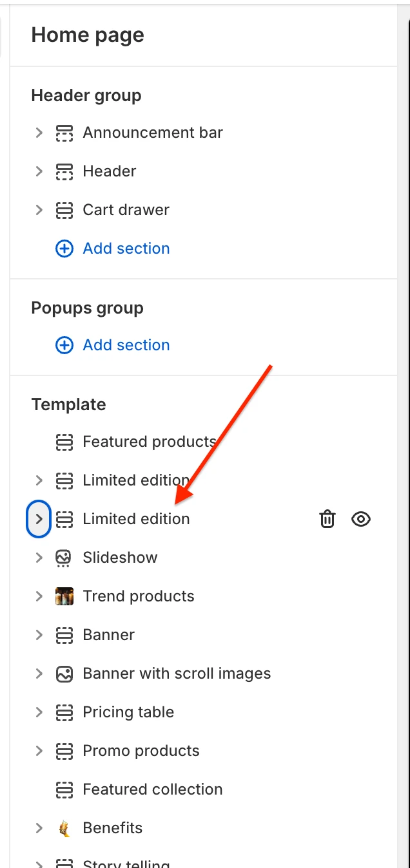Expand the Pricing table section
Image resolution: width=410 pixels, height=868 pixels.
pyautogui.click(x=39, y=712)
